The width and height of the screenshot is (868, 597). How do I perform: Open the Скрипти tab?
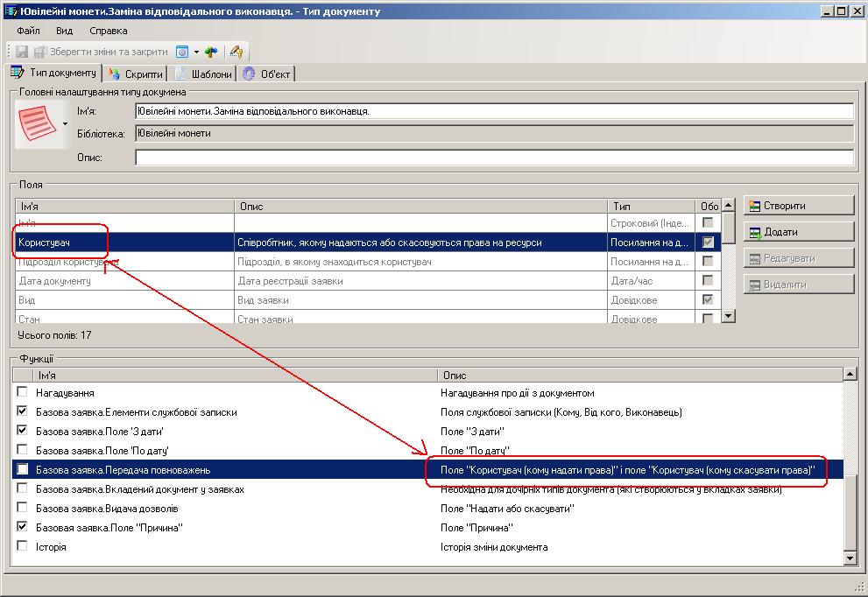click(x=136, y=74)
